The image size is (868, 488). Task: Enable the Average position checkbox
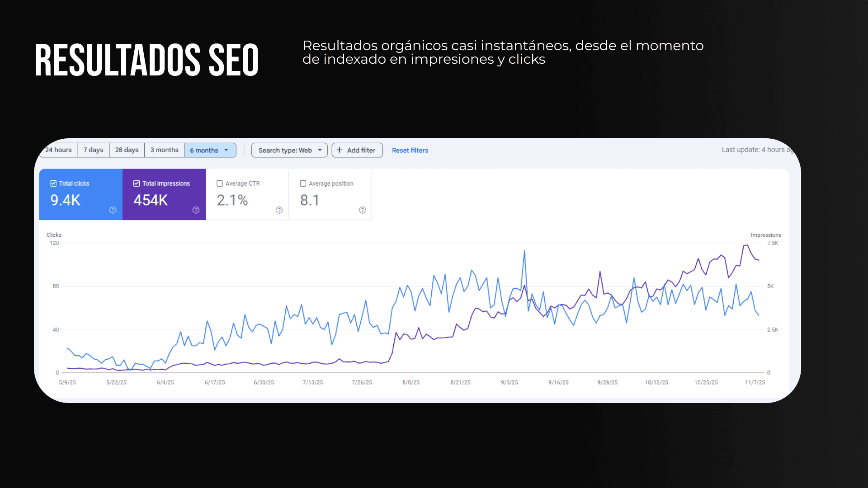click(x=303, y=183)
